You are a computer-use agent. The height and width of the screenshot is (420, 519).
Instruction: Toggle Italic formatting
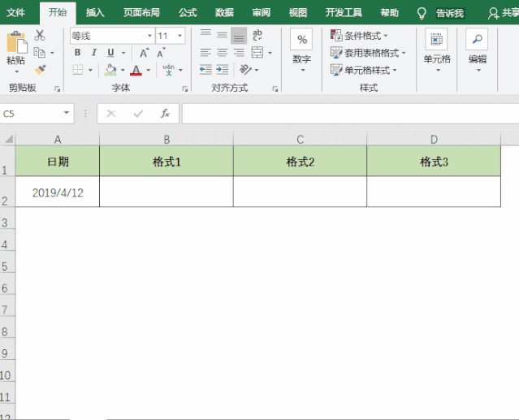tap(94, 52)
